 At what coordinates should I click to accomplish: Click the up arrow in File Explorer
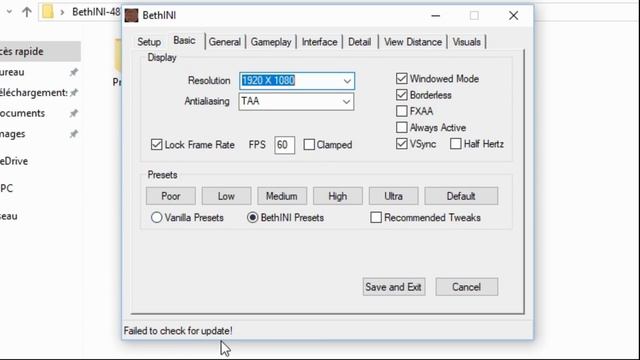point(27,12)
